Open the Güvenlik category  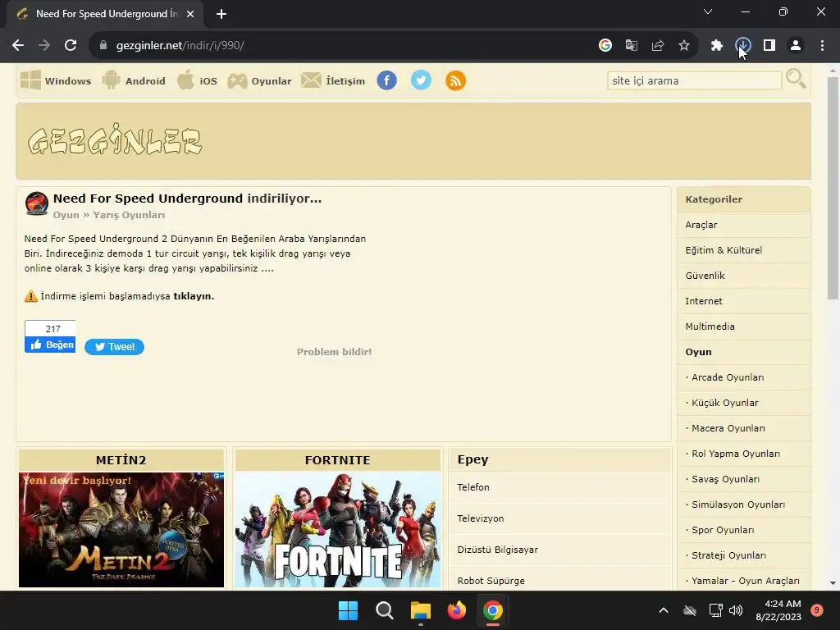tap(743, 276)
